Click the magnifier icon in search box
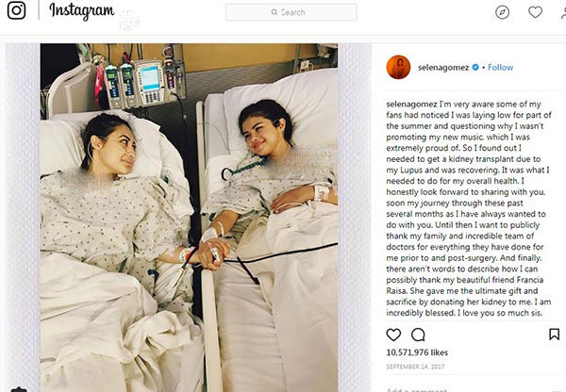 tap(275, 12)
